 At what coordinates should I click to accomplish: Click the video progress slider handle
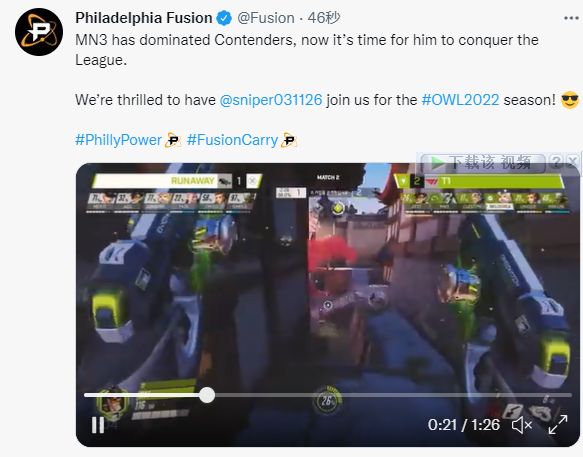207,395
